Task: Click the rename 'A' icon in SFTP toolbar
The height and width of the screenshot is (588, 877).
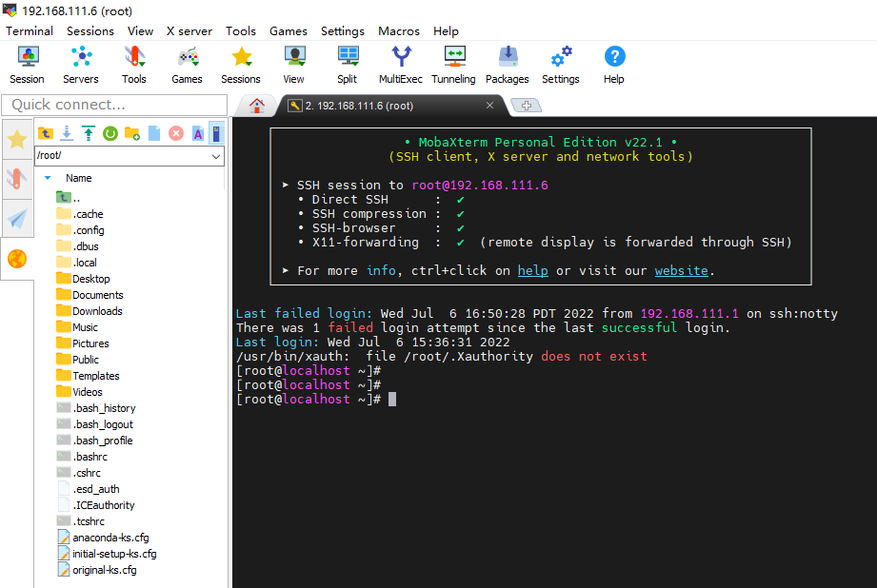Action: [198, 133]
